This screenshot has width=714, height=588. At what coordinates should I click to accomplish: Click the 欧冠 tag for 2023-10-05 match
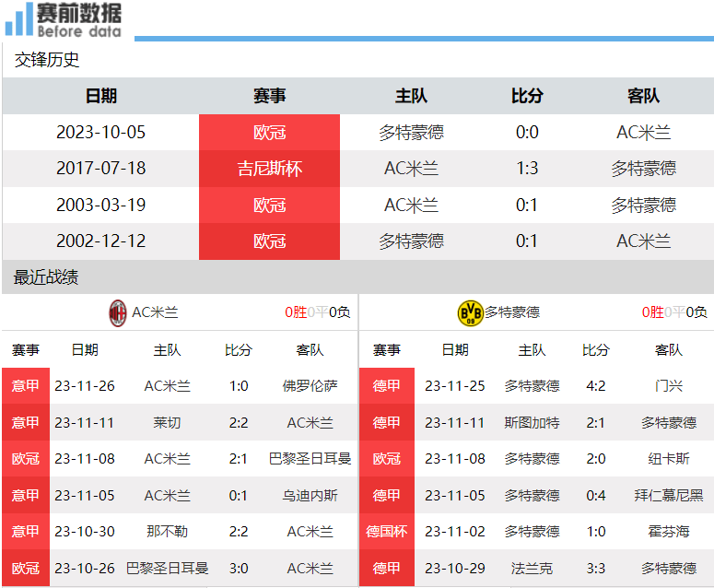pyautogui.click(x=270, y=133)
